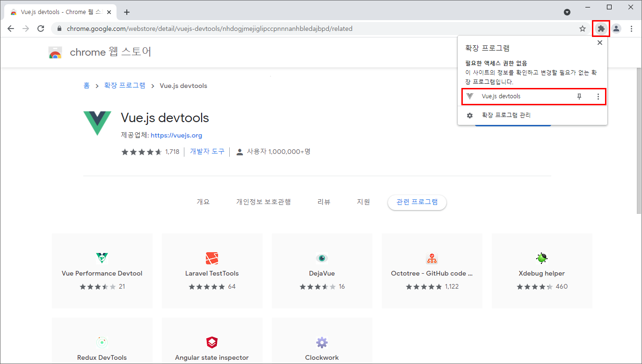Go back to the previous page
This screenshot has height=364, width=642.
pyautogui.click(x=11, y=29)
